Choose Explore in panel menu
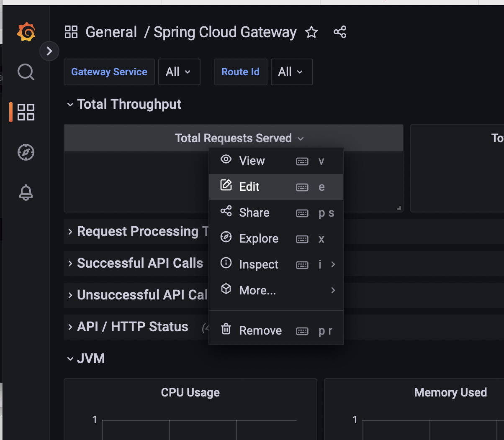This screenshot has width=504, height=440. click(276, 239)
